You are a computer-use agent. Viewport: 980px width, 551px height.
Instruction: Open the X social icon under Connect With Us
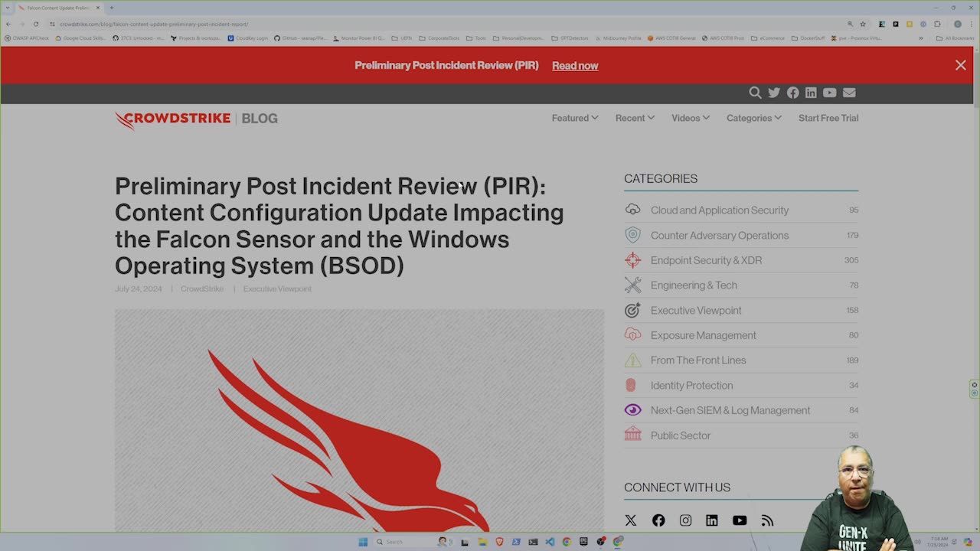point(631,520)
